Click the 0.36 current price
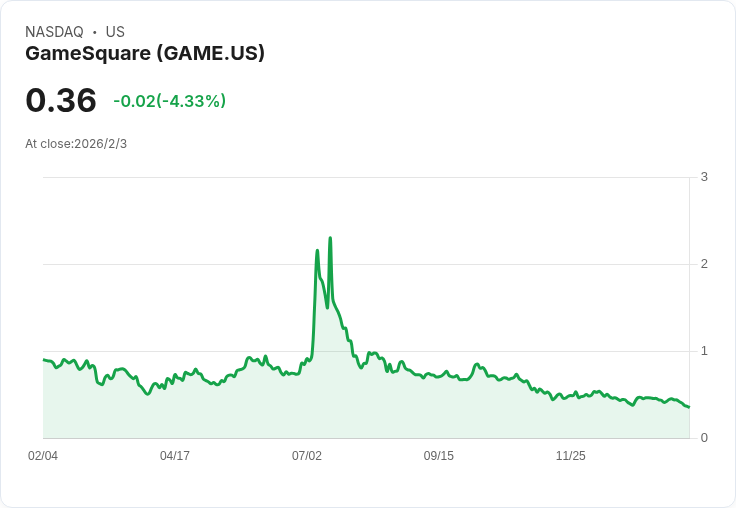This screenshot has height=508, width=736. click(61, 100)
